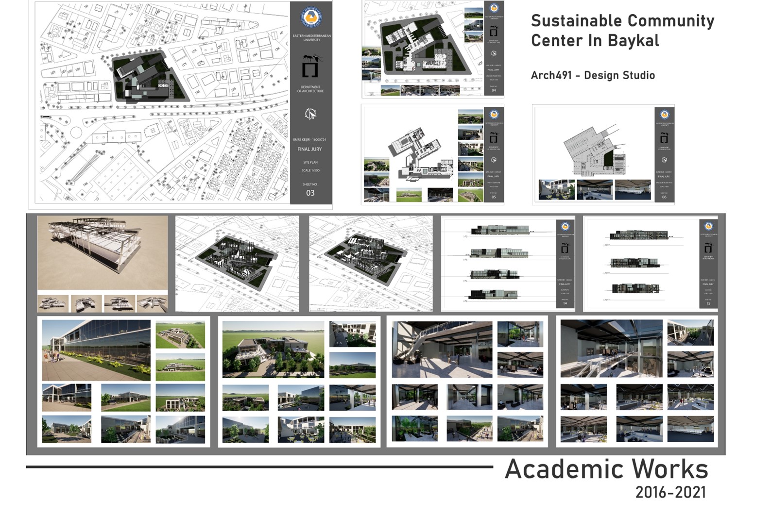This screenshot has height=532, width=771.
Task: Click the 'FINAL JURY' label on sheet 03
Action: [309, 150]
